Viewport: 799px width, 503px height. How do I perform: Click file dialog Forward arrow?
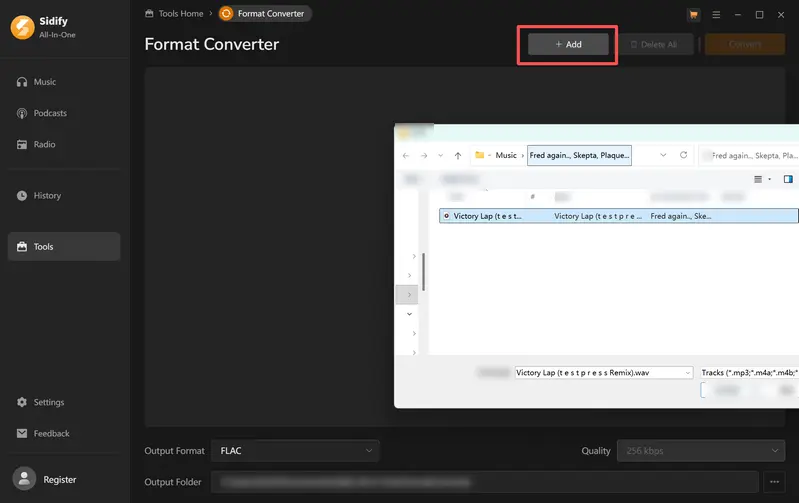click(x=424, y=155)
